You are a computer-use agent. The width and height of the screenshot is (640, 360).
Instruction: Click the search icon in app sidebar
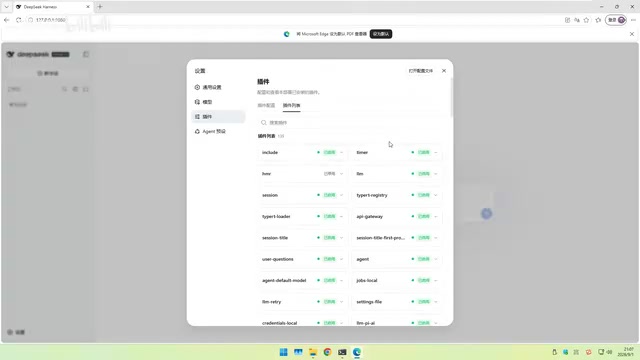point(64,89)
